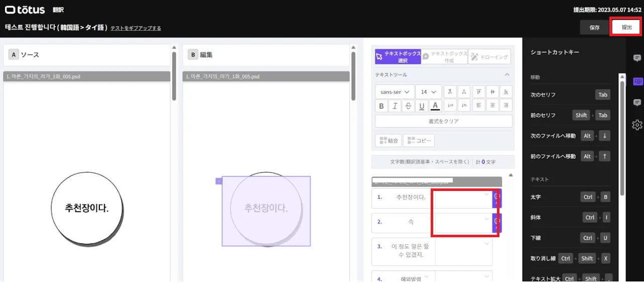
Task: Select source text 이 정도 얻은 할 수 있겠지.
Action: (411, 250)
